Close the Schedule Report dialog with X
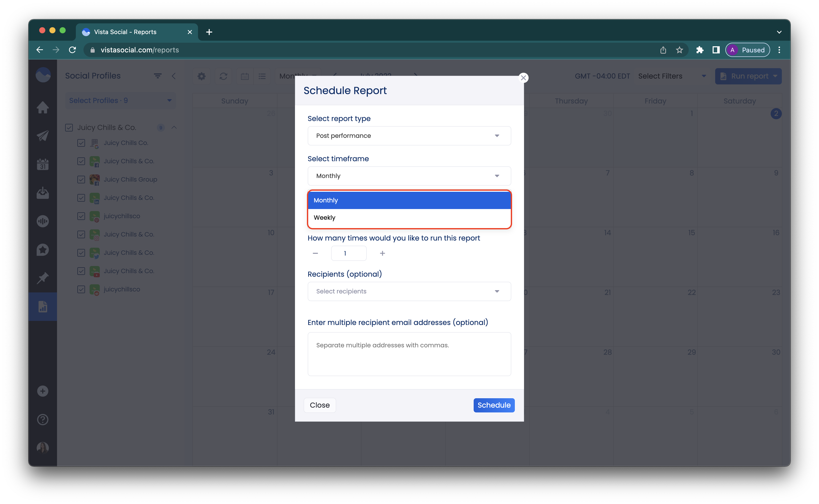This screenshot has height=504, width=819. point(524,78)
